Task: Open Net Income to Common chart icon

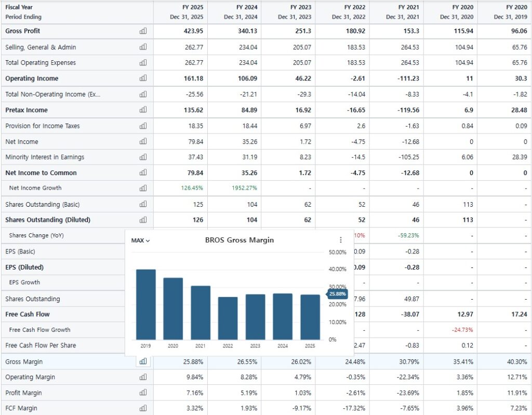Action: [x=143, y=173]
